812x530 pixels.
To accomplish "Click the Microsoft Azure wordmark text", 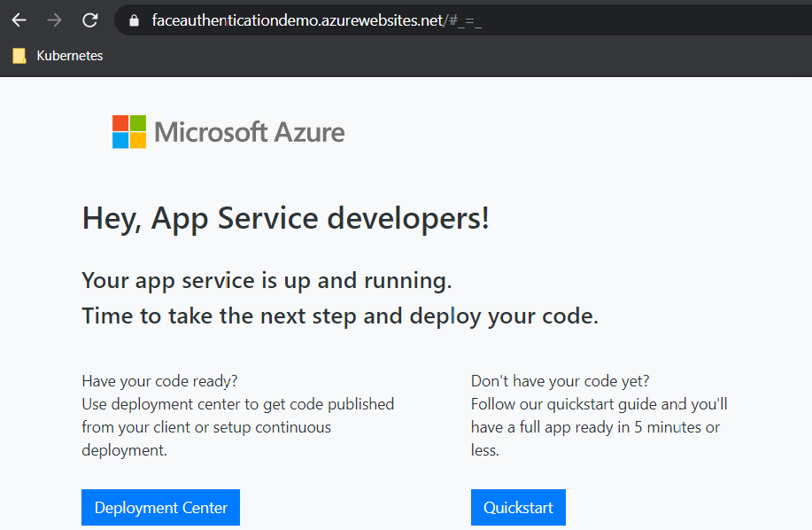I will click(x=249, y=133).
